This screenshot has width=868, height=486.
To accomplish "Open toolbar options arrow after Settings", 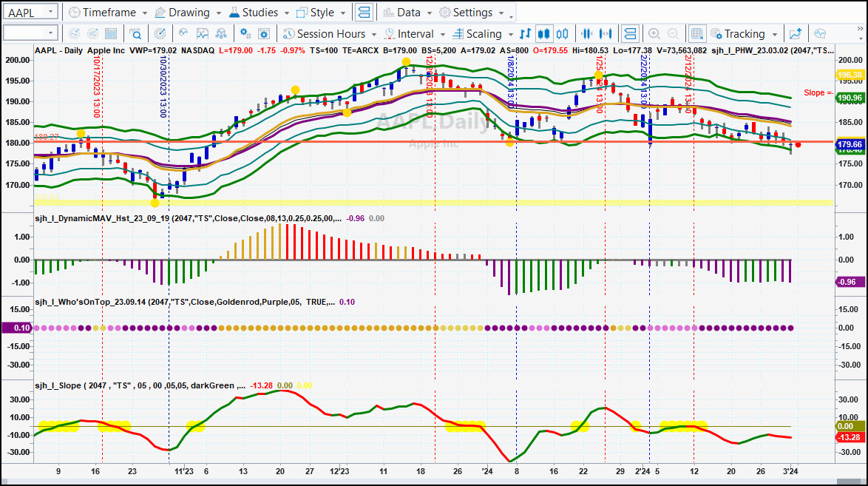I will 511,16.
